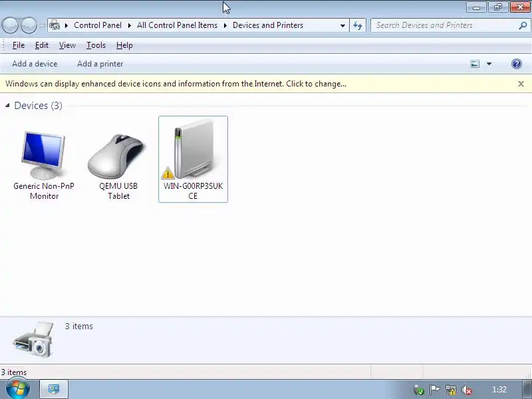Open the recent pages dropdown arrow

click(x=42, y=25)
